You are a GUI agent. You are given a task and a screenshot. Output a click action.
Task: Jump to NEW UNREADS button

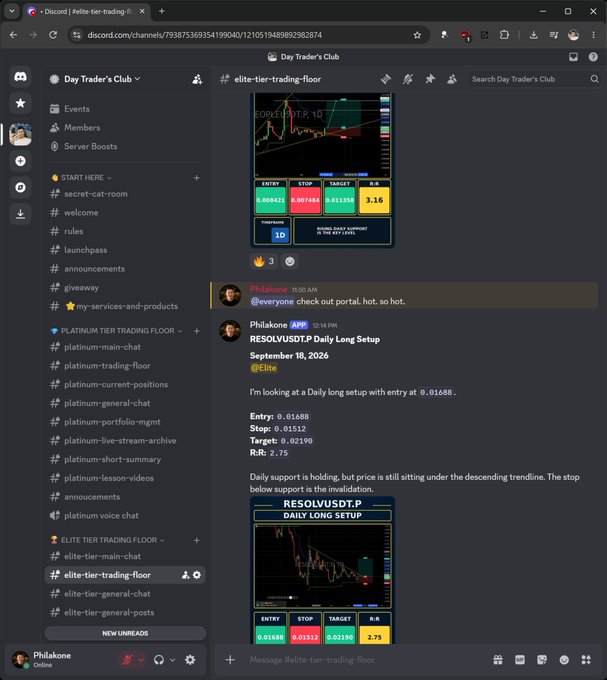[125, 633]
